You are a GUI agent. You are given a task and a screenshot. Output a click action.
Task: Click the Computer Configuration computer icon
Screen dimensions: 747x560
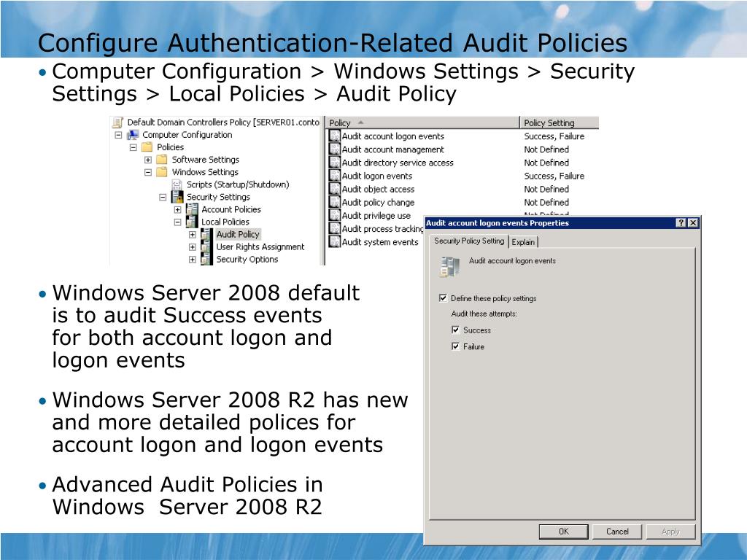133,135
